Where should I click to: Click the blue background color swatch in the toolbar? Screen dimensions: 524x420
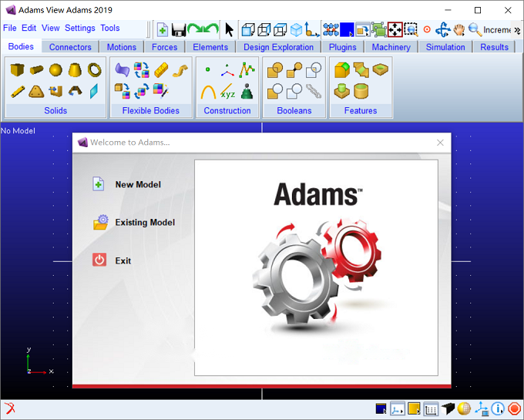click(x=347, y=30)
